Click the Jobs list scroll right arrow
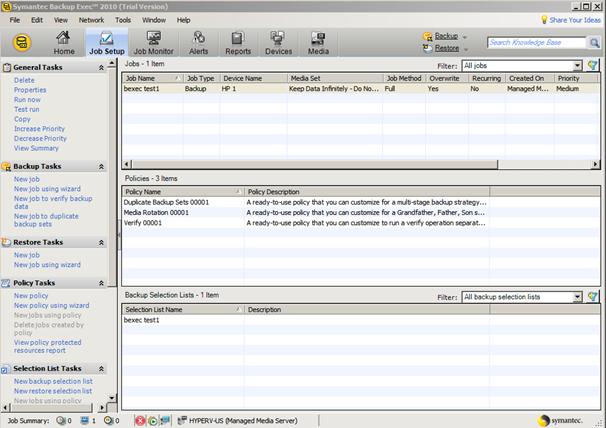The width and height of the screenshot is (606, 428). tap(596, 165)
